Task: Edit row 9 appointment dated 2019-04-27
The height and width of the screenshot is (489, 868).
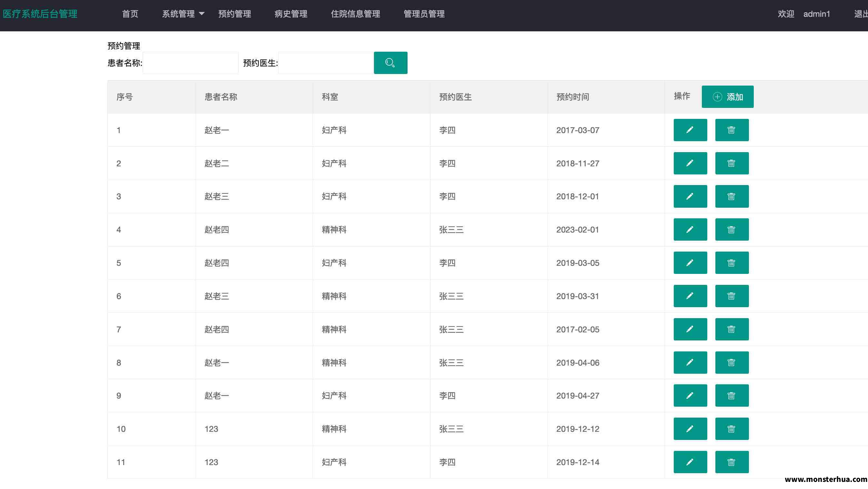Action: tap(690, 396)
